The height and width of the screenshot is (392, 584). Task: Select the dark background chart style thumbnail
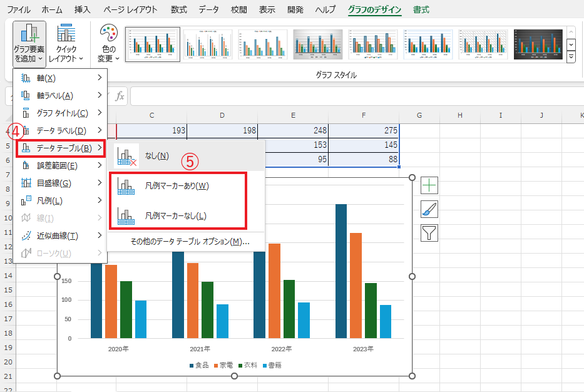tap(538, 44)
